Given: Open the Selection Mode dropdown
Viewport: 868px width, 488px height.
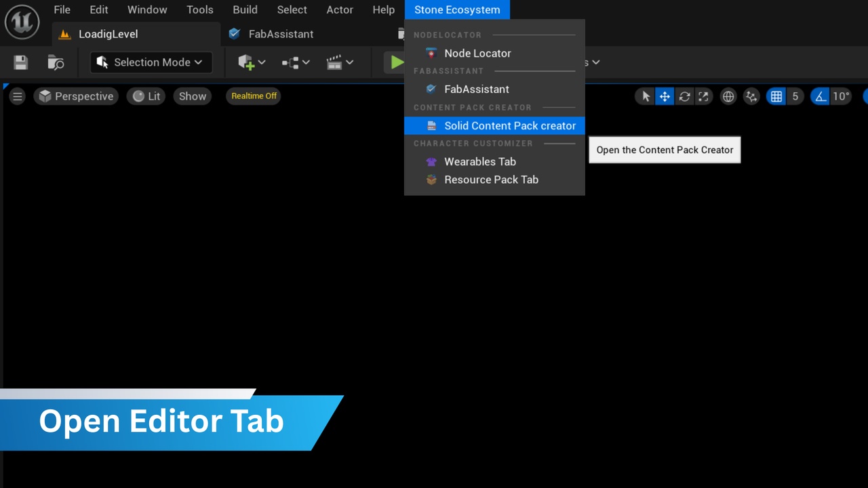Looking at the screenshot, I should tap(151, 62).
